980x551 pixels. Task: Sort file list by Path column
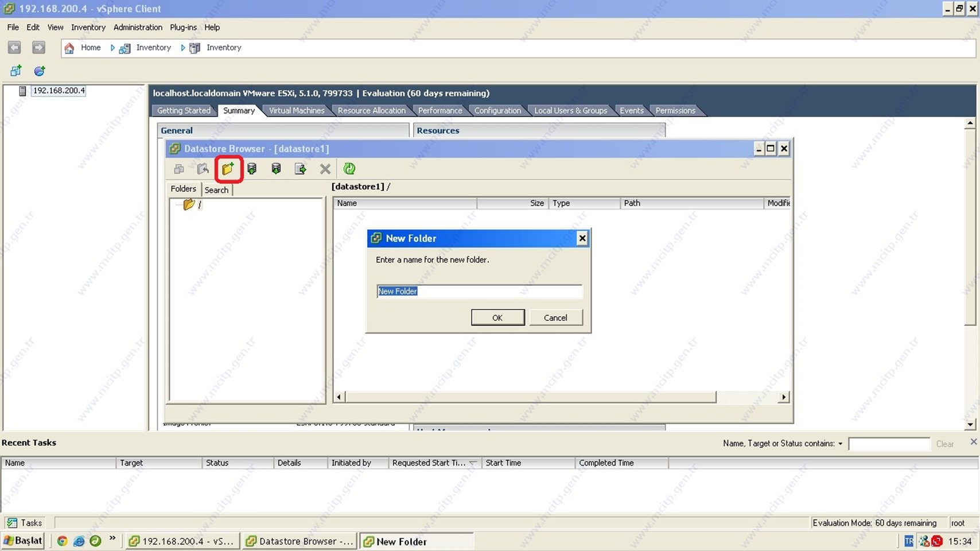pyautogui.click(x=692, y=203)
